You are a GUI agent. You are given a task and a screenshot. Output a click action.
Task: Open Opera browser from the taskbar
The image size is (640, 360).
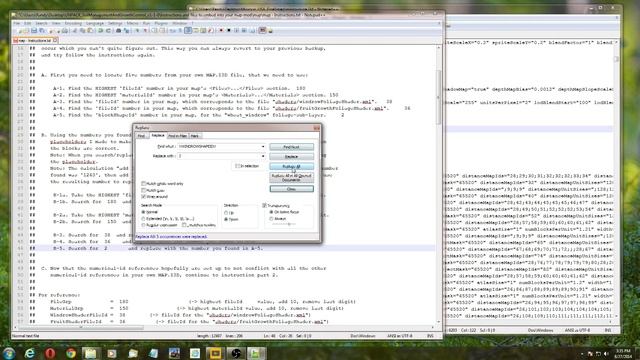pos(50,353)
